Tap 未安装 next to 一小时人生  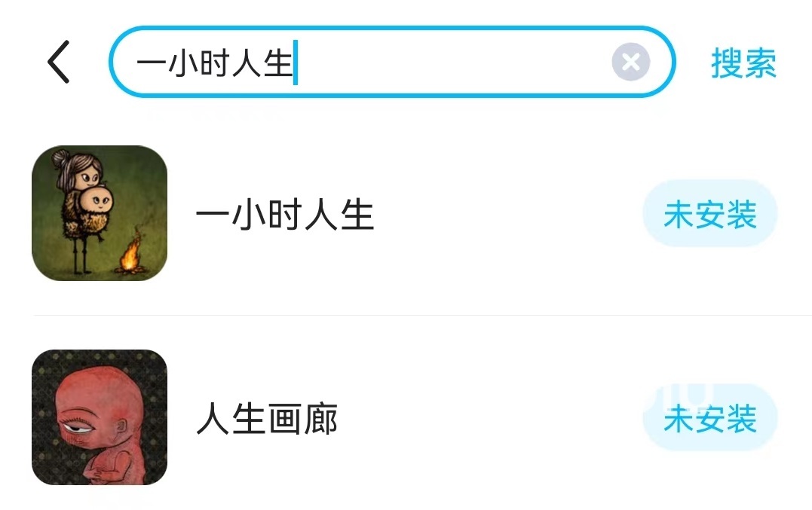tap(710, 214)
